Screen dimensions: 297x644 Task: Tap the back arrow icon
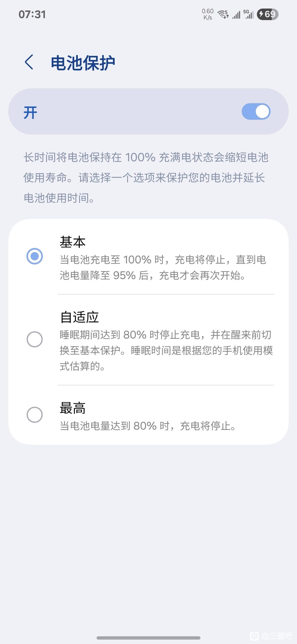pyautogui.click(x=29, y=62)
